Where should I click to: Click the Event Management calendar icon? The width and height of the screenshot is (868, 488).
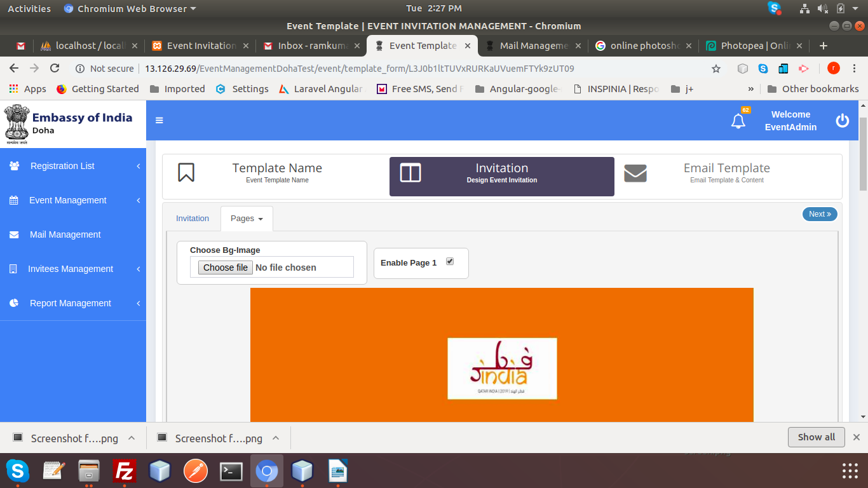click(14, 200)
